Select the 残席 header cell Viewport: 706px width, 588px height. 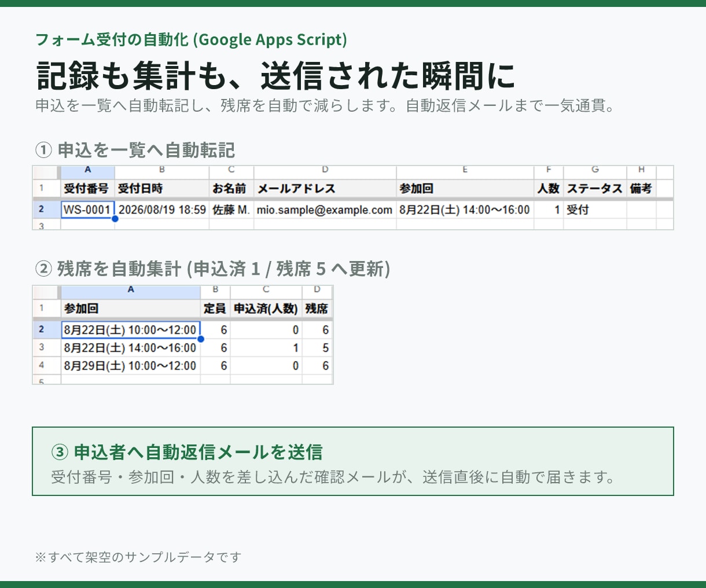tap(317, 308)
